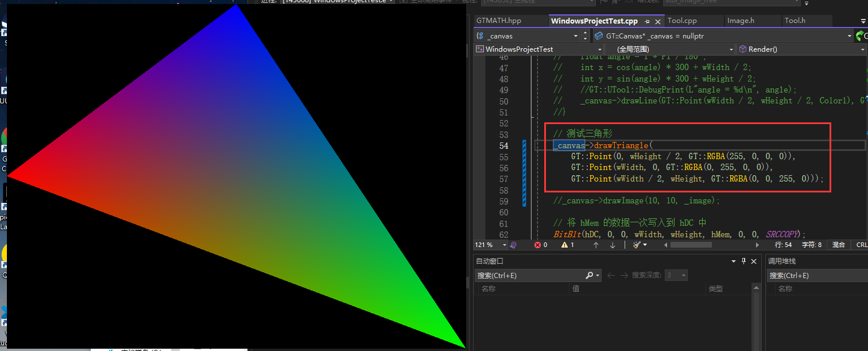Screen dimensions: 868x351
Task: Switch to the Tool.cpp tab
Action: [x=682, y=21]
